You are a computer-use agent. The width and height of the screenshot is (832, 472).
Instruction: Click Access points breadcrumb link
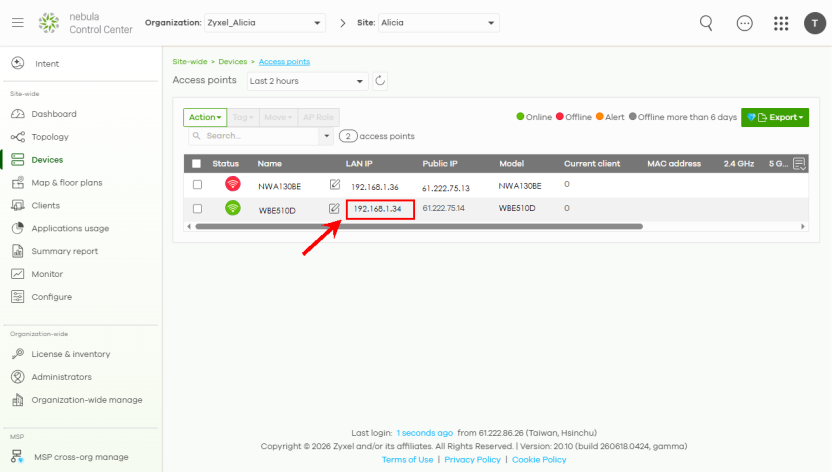click(x=284, y=62)
